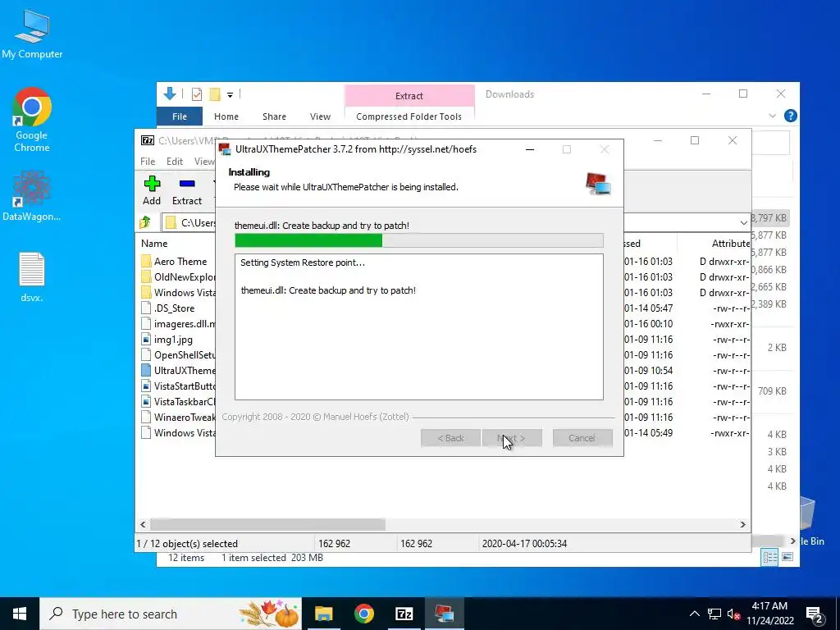Switch to 7-Zip taskbar button
The width and height of the screenshot is (840, 630).
pos(404,614)
